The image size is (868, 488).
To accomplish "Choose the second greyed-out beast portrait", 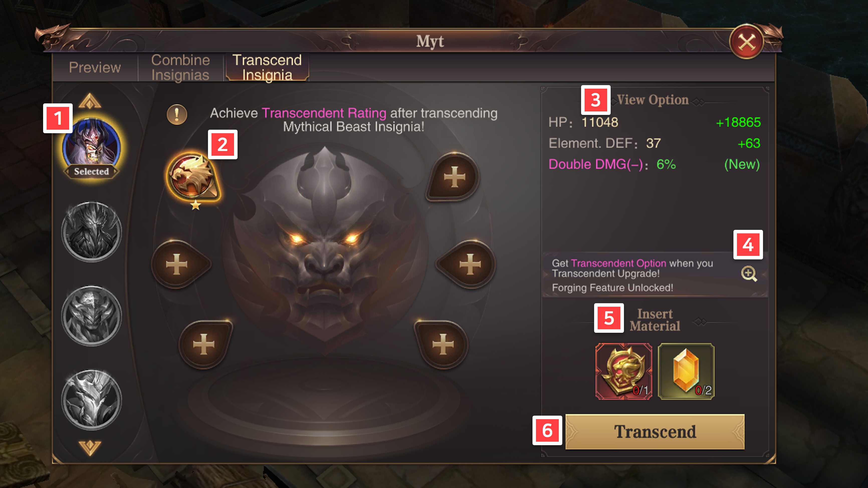I will 91,232.
